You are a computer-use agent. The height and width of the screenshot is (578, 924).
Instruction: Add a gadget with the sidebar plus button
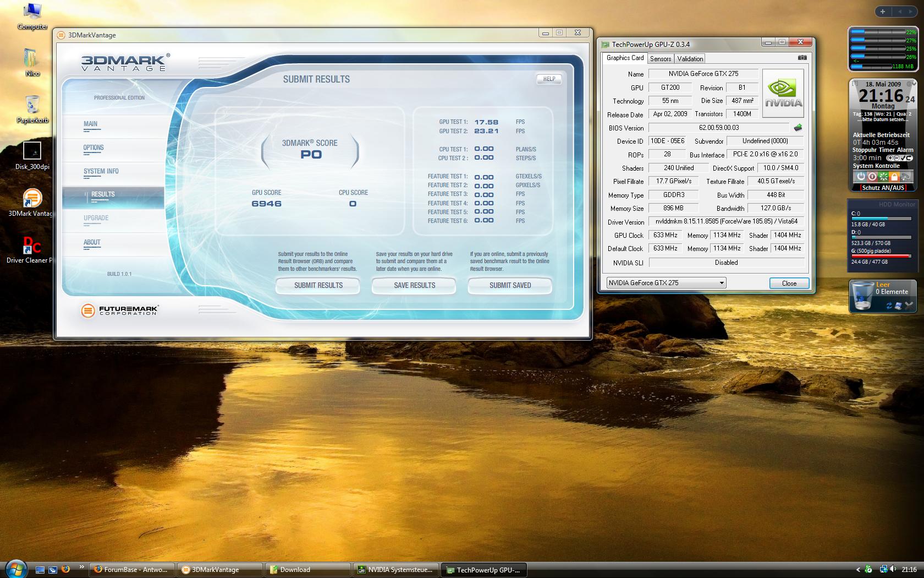[x=883, y=12]
